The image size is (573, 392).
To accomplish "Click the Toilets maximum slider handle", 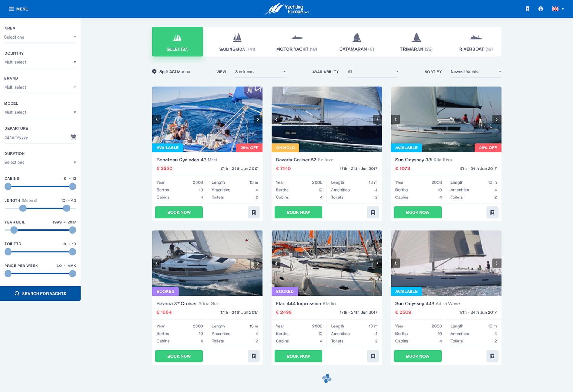I will click(73, 252).
